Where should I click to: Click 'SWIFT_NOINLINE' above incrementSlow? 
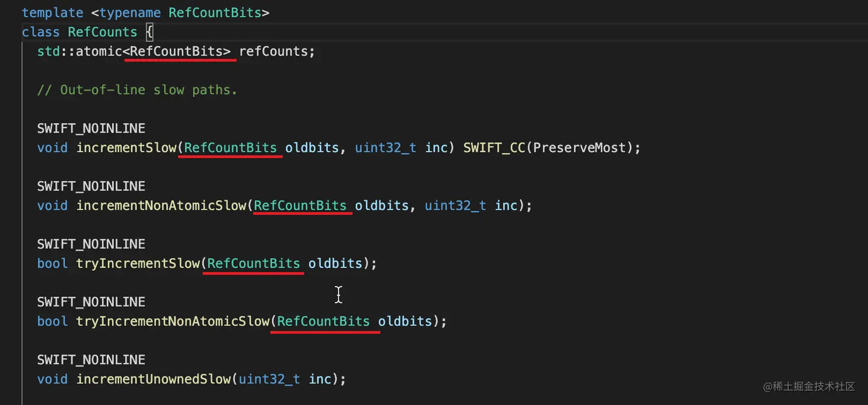tap(91, 128)
